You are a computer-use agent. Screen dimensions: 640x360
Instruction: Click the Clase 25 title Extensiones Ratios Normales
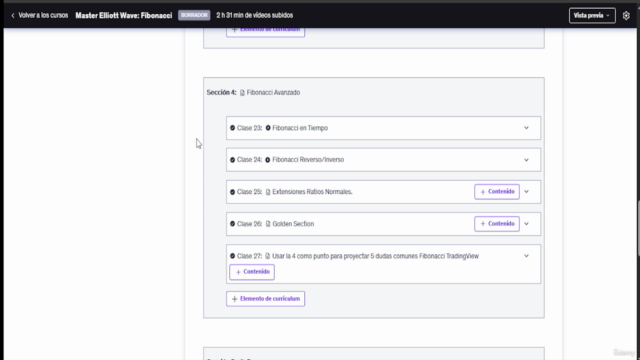click(x=312, y=192)
